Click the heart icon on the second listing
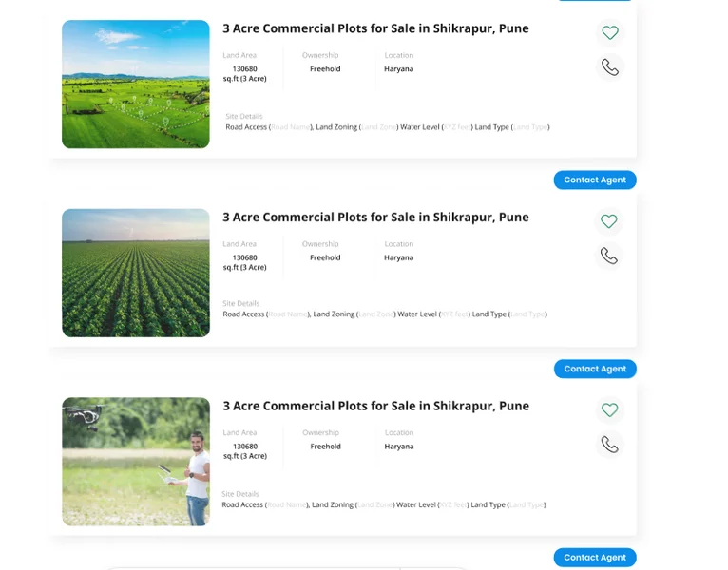This screenshot has height=570, width=728. 609,221
